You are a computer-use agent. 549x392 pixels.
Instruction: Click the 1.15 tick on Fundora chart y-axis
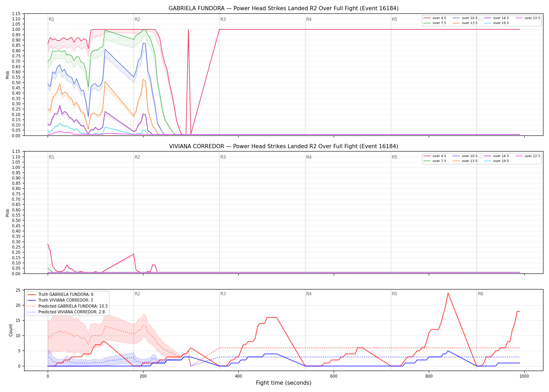click(x=16, y=14)
